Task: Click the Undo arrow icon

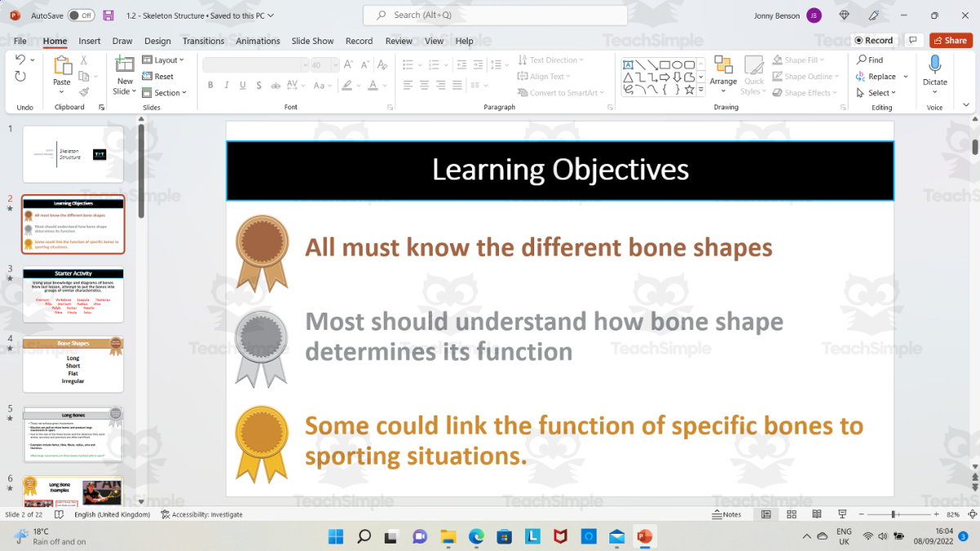Action: coord(20,60)
